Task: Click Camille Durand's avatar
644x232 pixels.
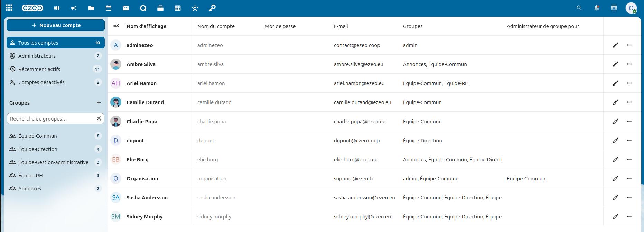Action: (116, 102)
